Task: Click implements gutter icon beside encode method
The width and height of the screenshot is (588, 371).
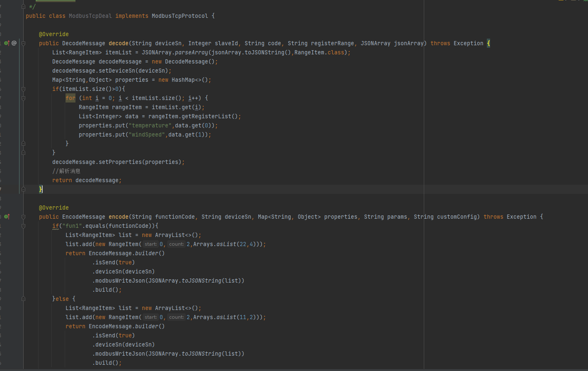Action: 7,217
